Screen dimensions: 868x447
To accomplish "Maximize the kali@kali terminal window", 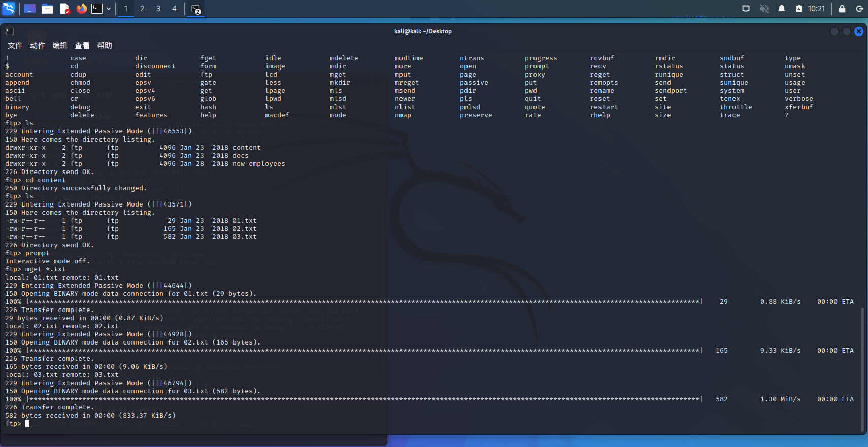I will coord(847,31).
